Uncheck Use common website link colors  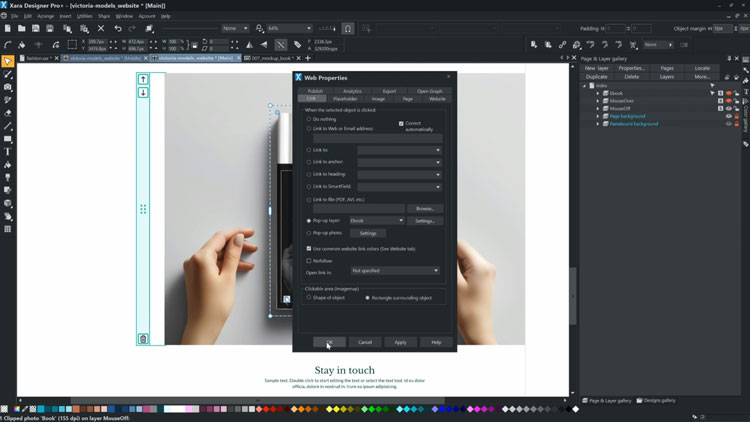pyautogui.click(x=309, y=249)
